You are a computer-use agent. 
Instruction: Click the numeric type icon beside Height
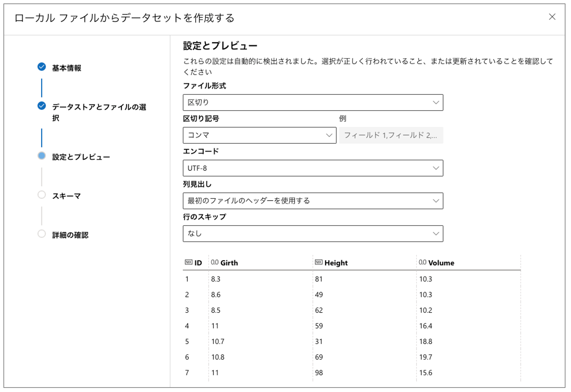coord(318,263)
